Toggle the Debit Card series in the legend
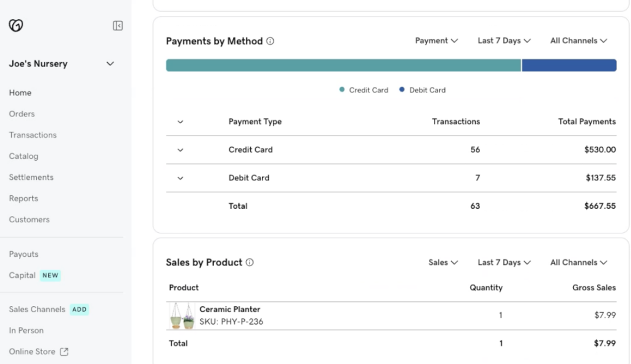The height and width of the screenshot is (364, 631). pyautogui.click(x=421, y=89)
